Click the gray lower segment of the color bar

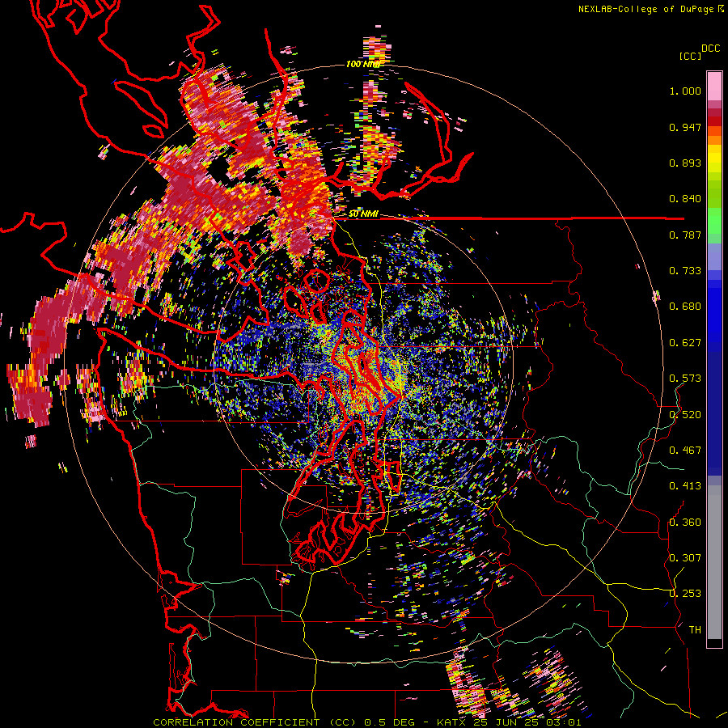(x=714, y=562)
